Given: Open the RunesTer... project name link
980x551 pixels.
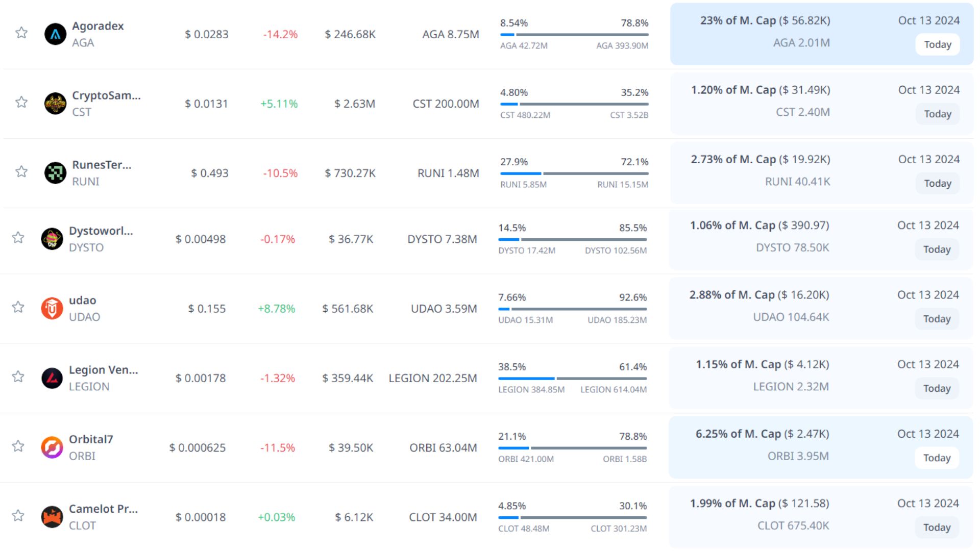Looking at the screenshot, I should [x=102, y=165].
